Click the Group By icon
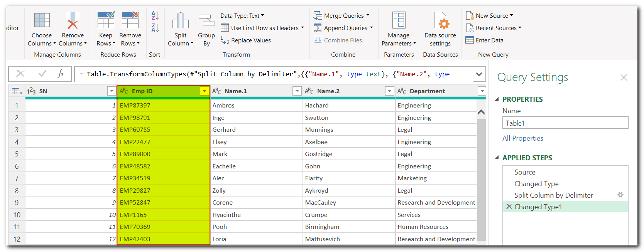Screen dimensions: 644x252 coord(206,20)
